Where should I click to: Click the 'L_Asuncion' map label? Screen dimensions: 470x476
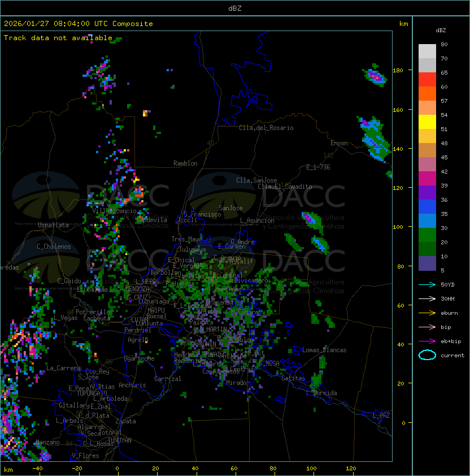257,220
